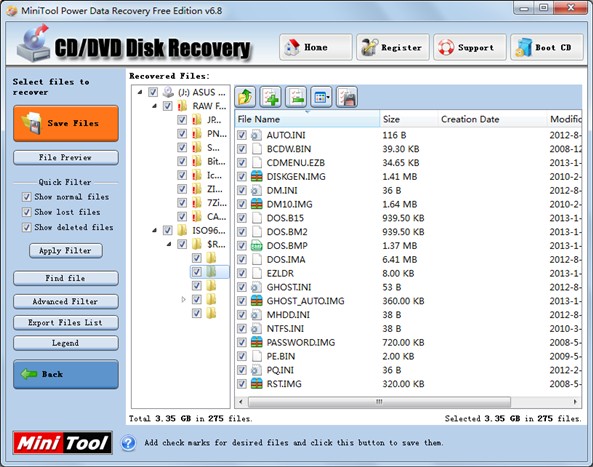Click the MHDD.INI settings file icon

[x=256, y=315]
